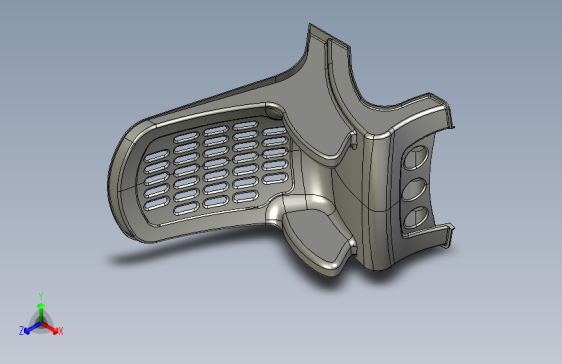Screen dimensions: 562x364
Task: Select the top circular hole on the model
Action: click(x=416, y=158)
